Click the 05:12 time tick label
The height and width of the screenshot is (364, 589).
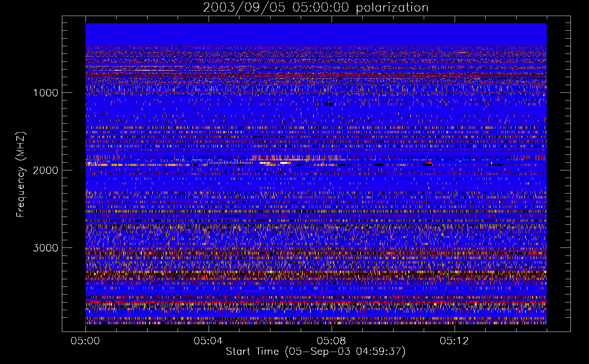pyautogui.click(x=454, y=341)
